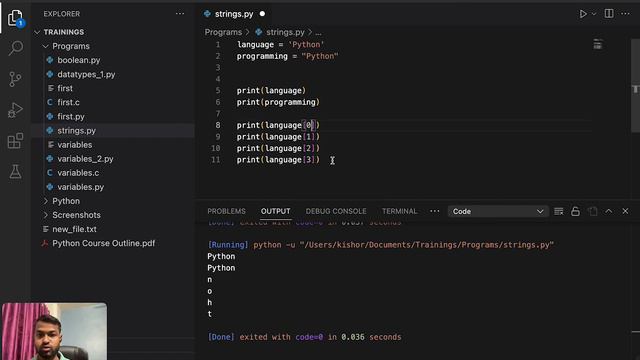Open the Search view in activity bar

[x=15, y=48]
